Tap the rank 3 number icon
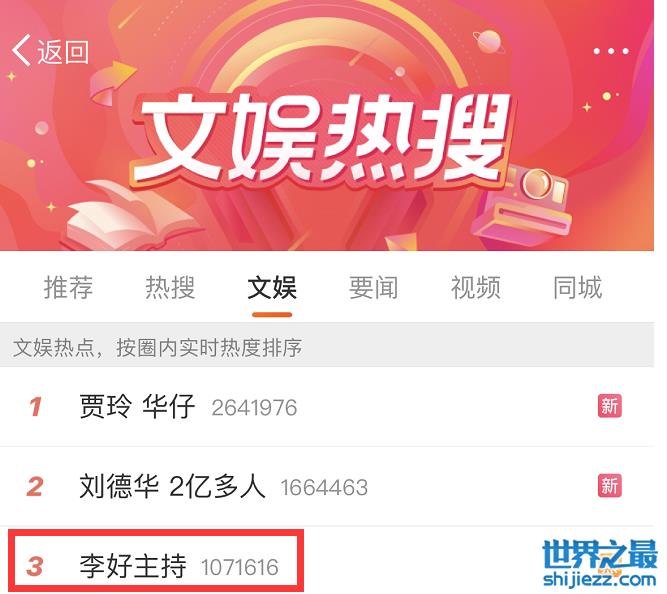The height and width of the screenshot is (594, 667). 35,566
